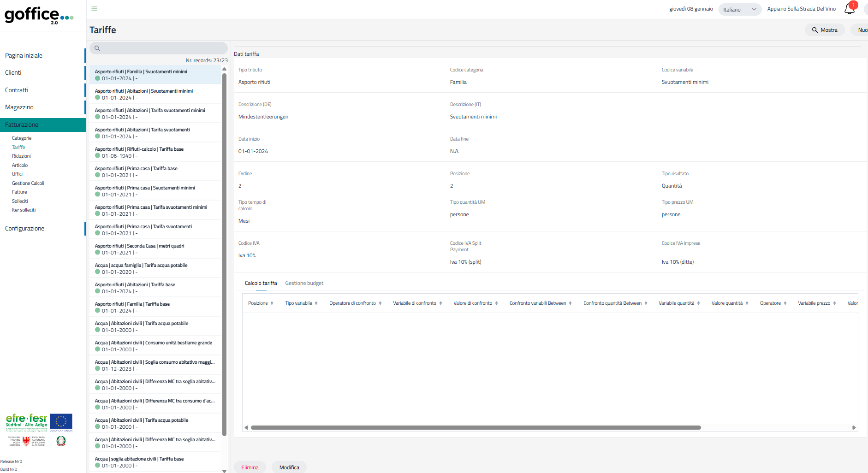Screen dimensions: 868x473
Task: Sort by Posizione column arrows
Action: (x=272, y=303)
